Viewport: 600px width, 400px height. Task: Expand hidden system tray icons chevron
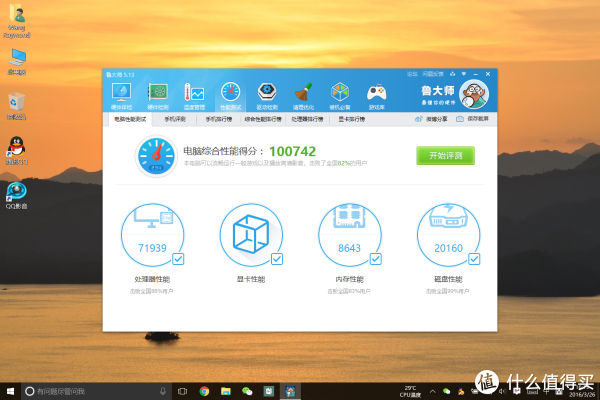point(433,391)
